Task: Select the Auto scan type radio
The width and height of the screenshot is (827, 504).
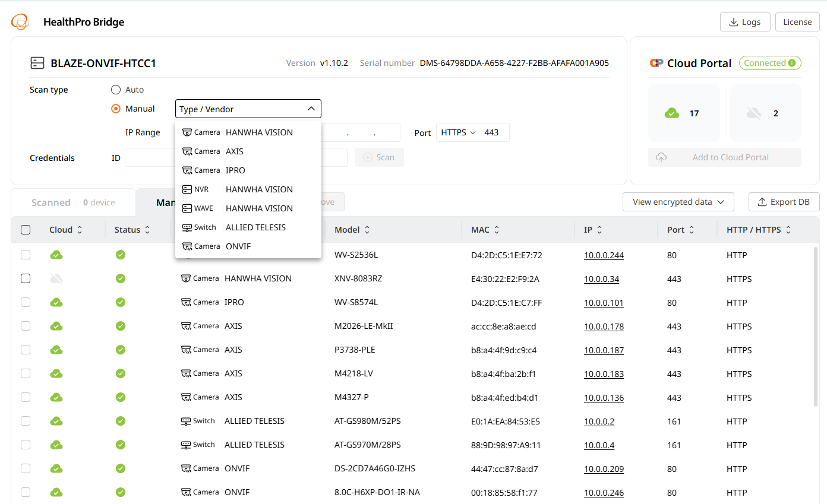Action: [x=116, y=90]
